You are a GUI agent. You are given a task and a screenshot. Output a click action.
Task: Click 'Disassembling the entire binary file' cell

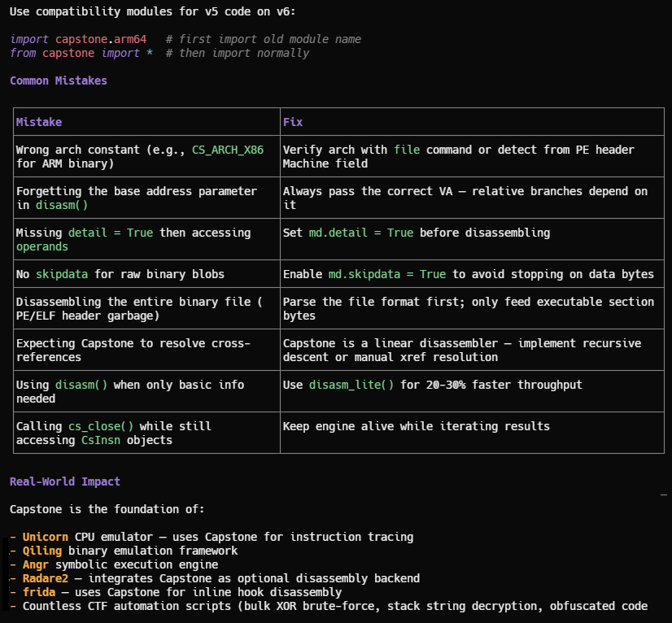[x=146, y=308]
